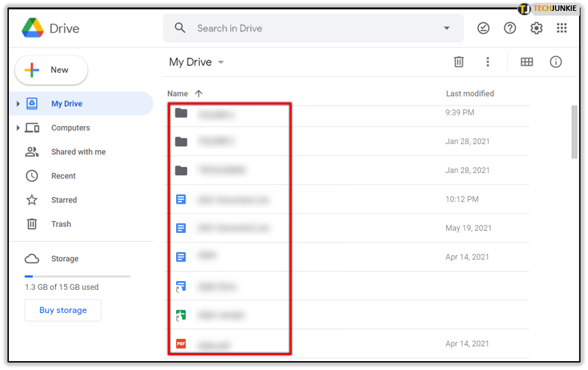Click the trash bin Remove icon
Screen dimensions: 588x370
click(x=459, y=62)
